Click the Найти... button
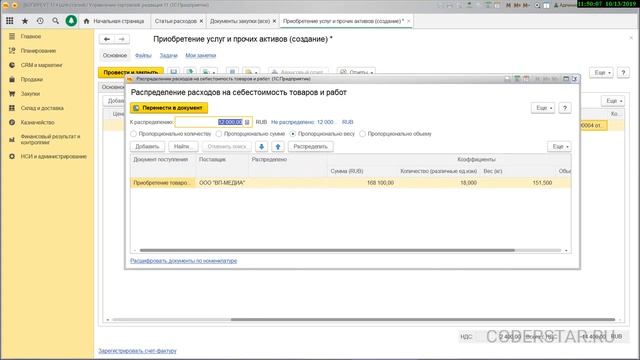The width and height of the screenshot is (640, 360). [183, 147]
